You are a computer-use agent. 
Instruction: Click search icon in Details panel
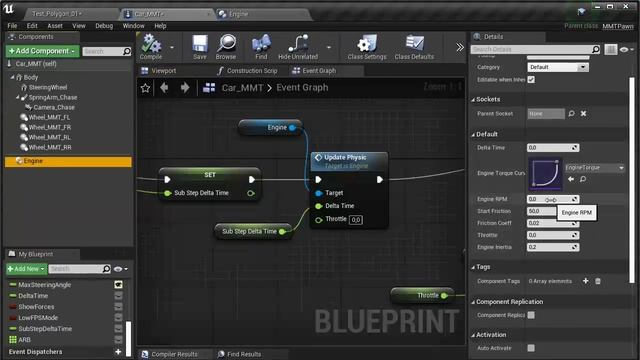coord(596,49)
